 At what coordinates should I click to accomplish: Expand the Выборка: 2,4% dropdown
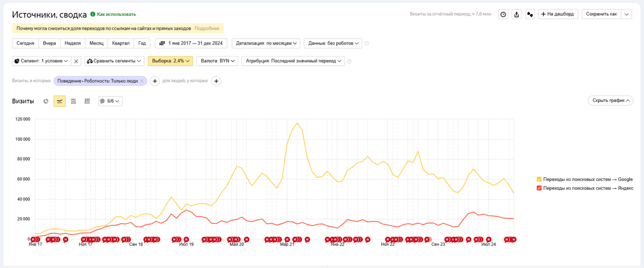170,61
